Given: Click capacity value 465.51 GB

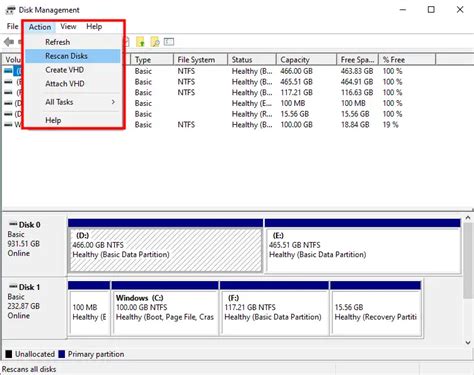Looking at the screenshot, I should [296, 82].
